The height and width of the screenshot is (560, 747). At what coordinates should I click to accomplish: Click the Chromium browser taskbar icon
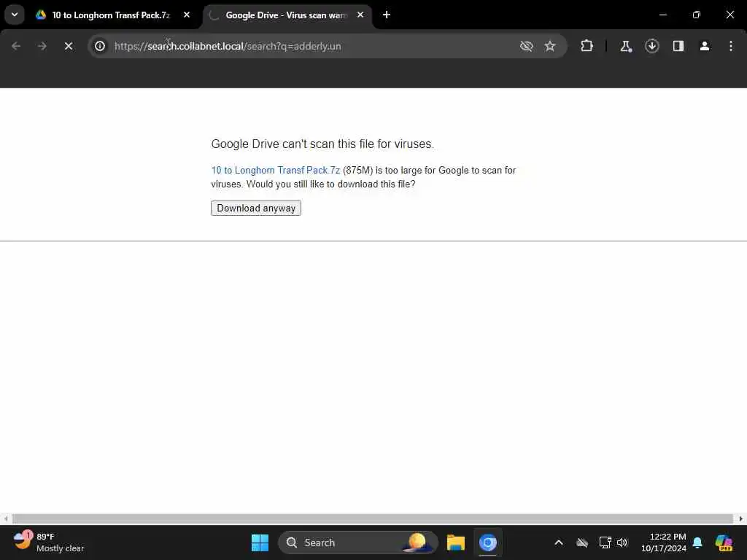coord(488,542)
